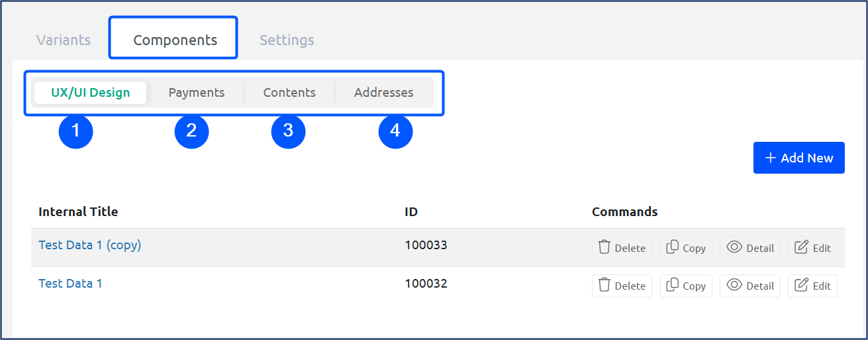
Task: Open the Contents sub-tab
Action: (x=289, y=92)
